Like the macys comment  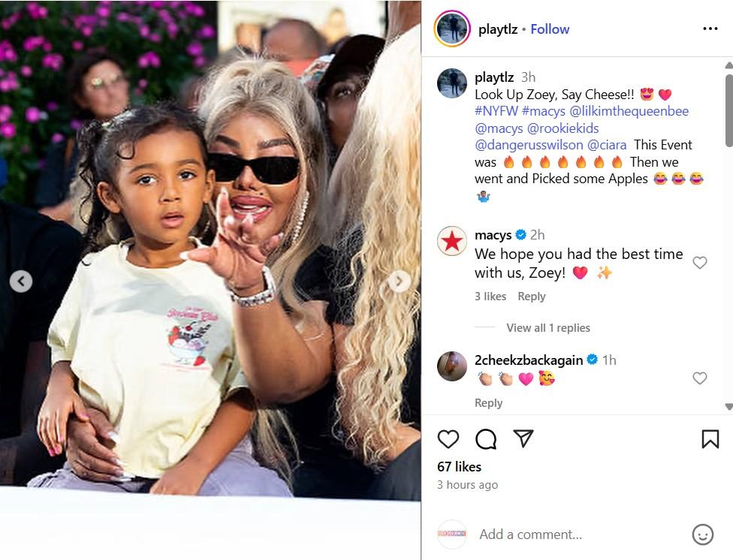[x=699, y=263]
